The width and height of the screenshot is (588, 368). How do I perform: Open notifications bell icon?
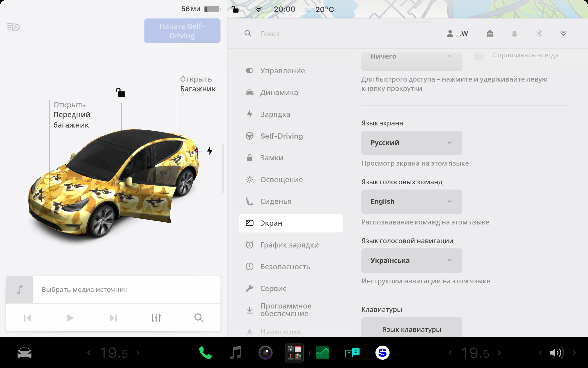[514, 34]
